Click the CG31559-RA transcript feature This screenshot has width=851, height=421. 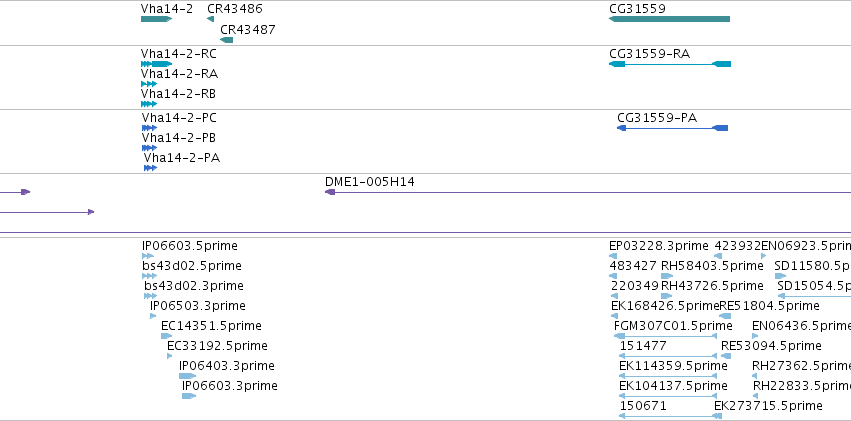(x=670, y=64)
